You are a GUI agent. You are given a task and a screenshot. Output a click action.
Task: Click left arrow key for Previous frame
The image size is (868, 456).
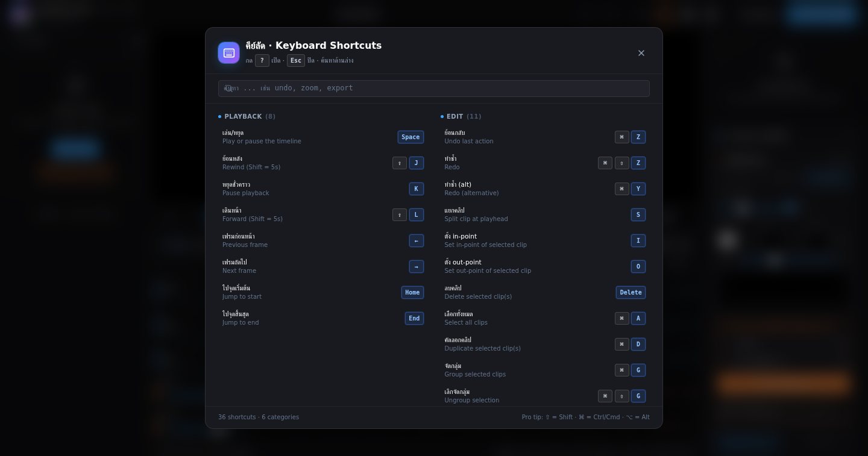point(417,241)
